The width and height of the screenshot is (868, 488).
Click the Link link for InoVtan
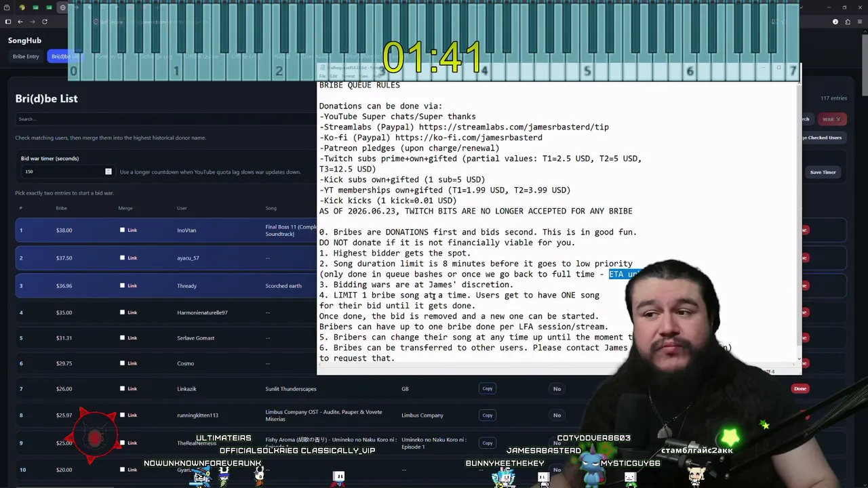pyautogui.click(x=132, y=230)
